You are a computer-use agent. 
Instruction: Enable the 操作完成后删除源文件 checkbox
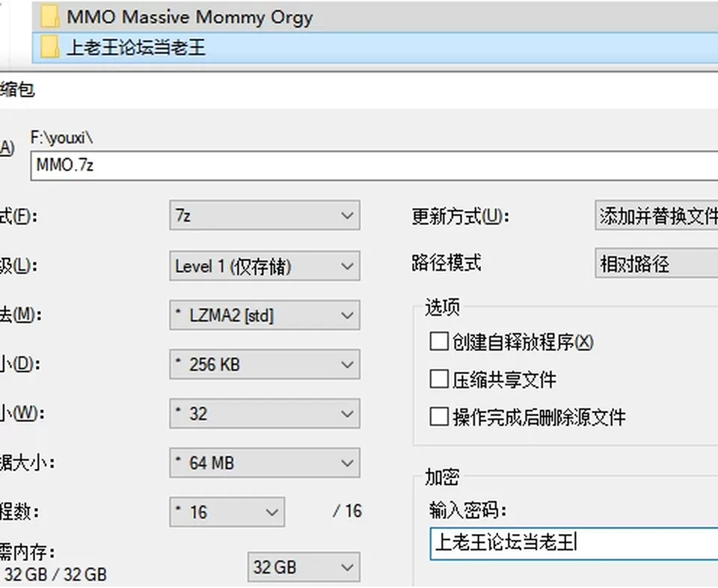tap(439, 417)
